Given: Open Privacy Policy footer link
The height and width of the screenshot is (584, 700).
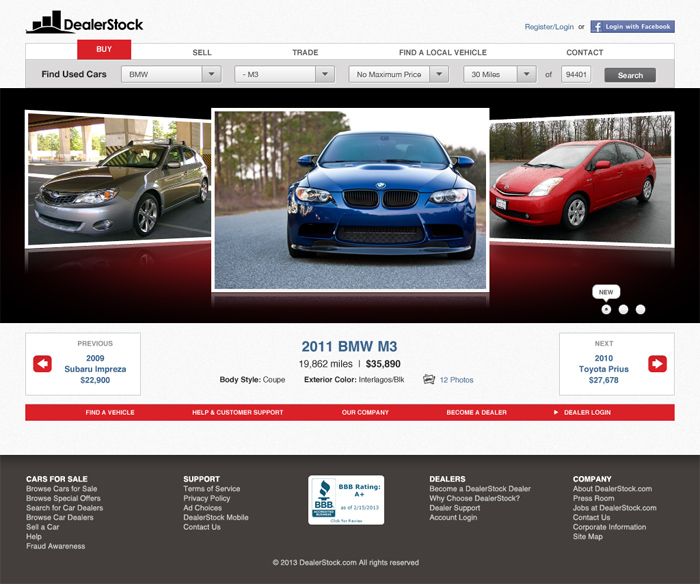Looking at the screenshot, I should pos(207,498).
